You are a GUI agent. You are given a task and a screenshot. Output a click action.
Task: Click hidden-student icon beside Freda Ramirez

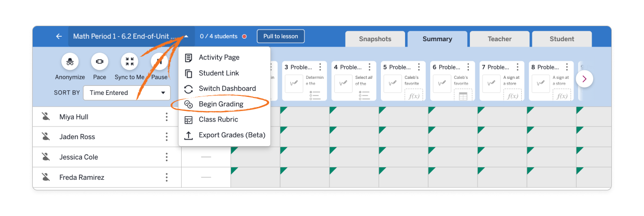(46, 177)
